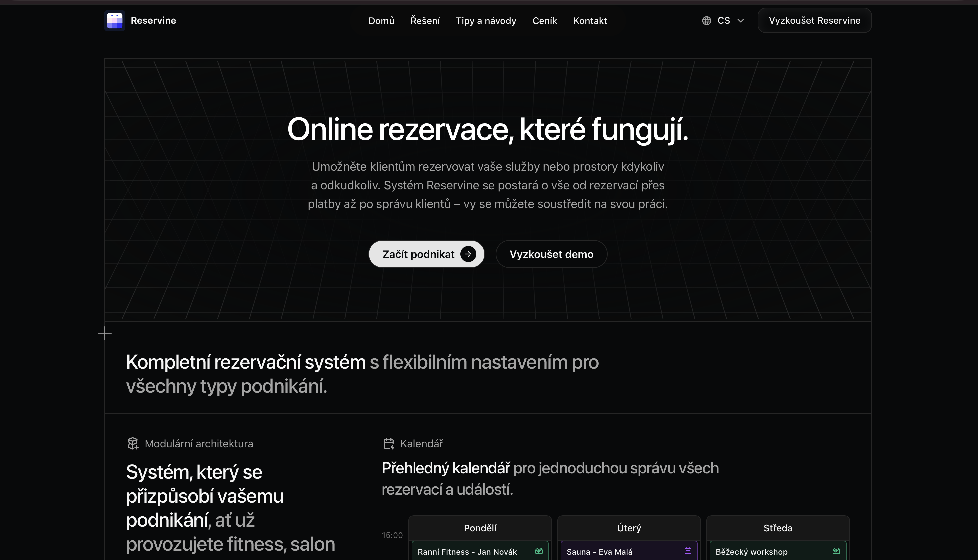This screenshot has height=560, width=978.
Task: Click the modular architecture cube icon
Action: pyautogui.click(x=133, y=443)
